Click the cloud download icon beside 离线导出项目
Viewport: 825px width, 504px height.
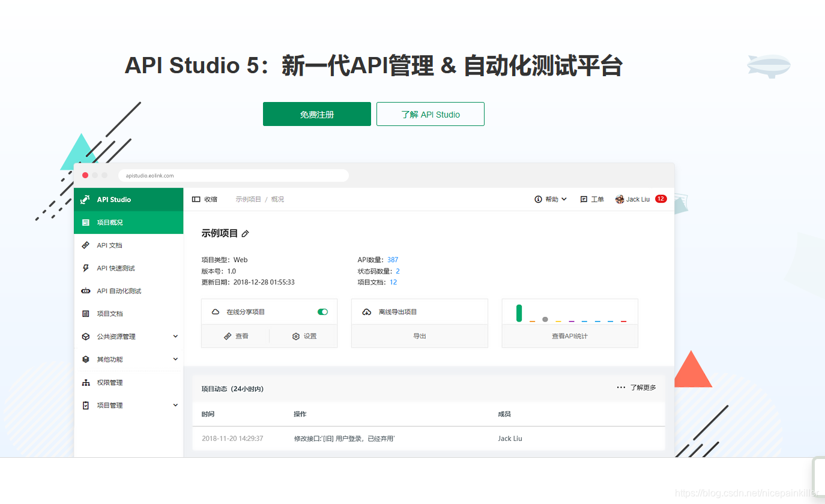[x=367, y=312]
